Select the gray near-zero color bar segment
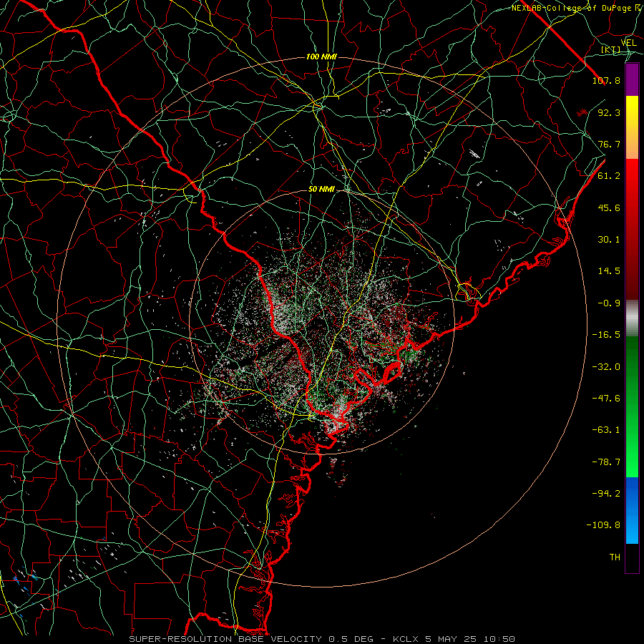 coord(632,318)
